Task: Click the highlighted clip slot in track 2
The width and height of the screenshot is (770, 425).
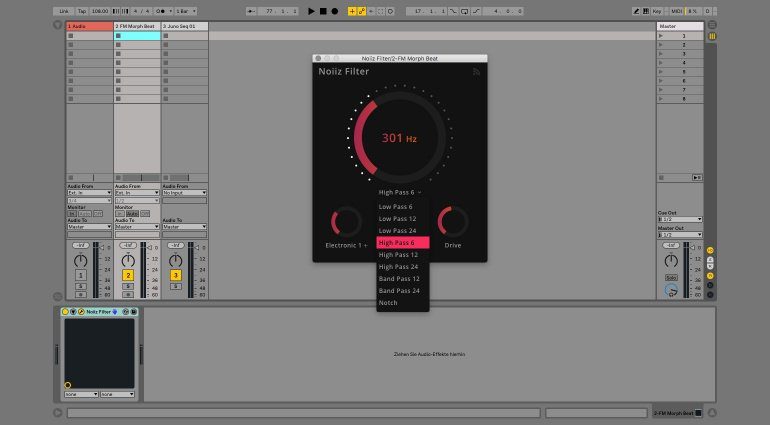Action: tap(137, 36)
